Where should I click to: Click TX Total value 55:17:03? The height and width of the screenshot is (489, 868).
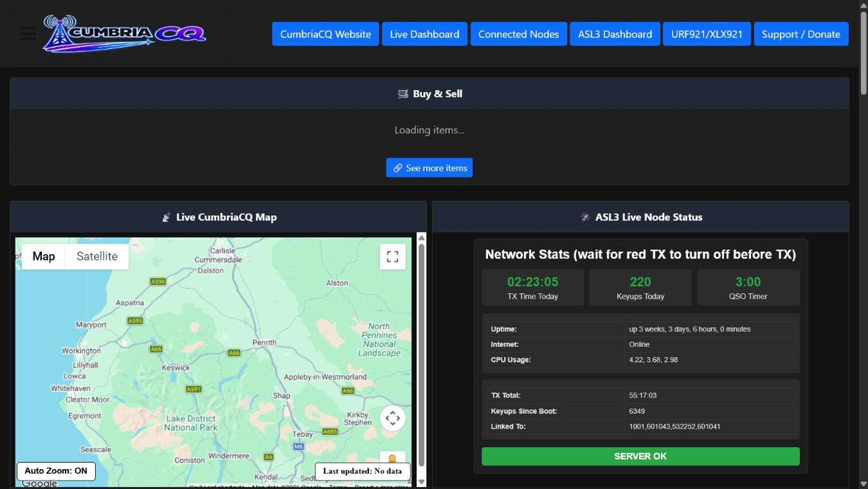(x=643, y=395)
